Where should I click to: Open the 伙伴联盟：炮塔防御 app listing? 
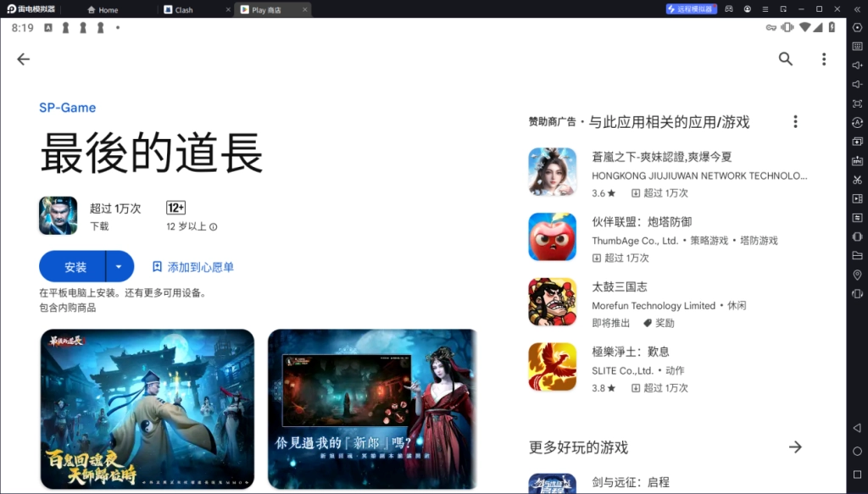(x=668, y=238)
